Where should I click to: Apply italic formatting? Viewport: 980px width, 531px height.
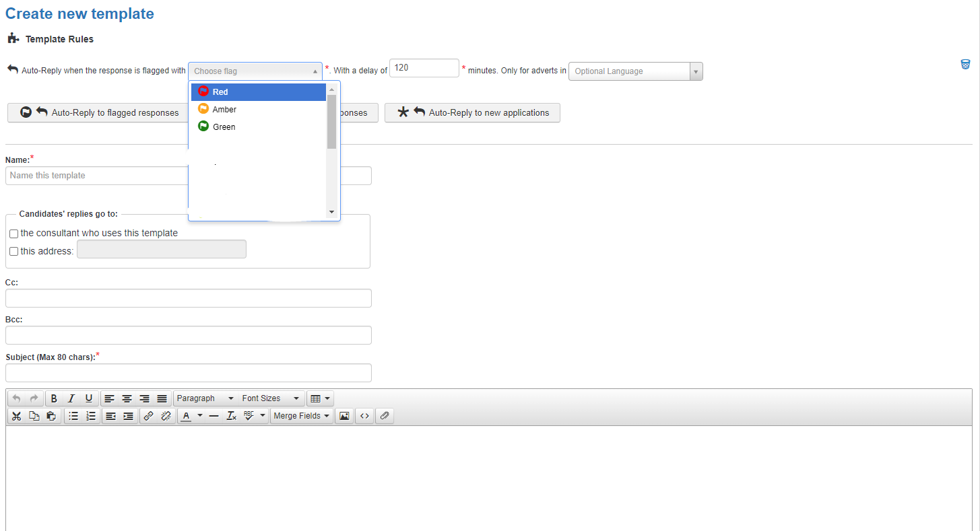pos(71,398)
